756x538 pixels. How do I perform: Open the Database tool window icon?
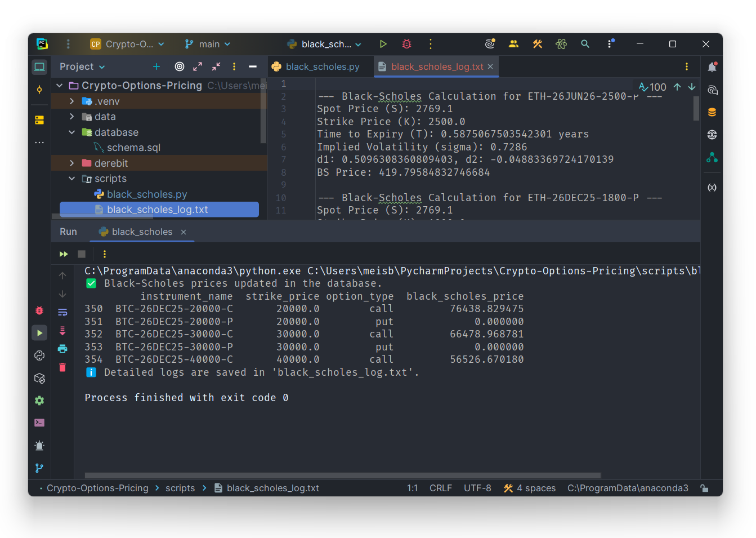(x=712, y=112)
